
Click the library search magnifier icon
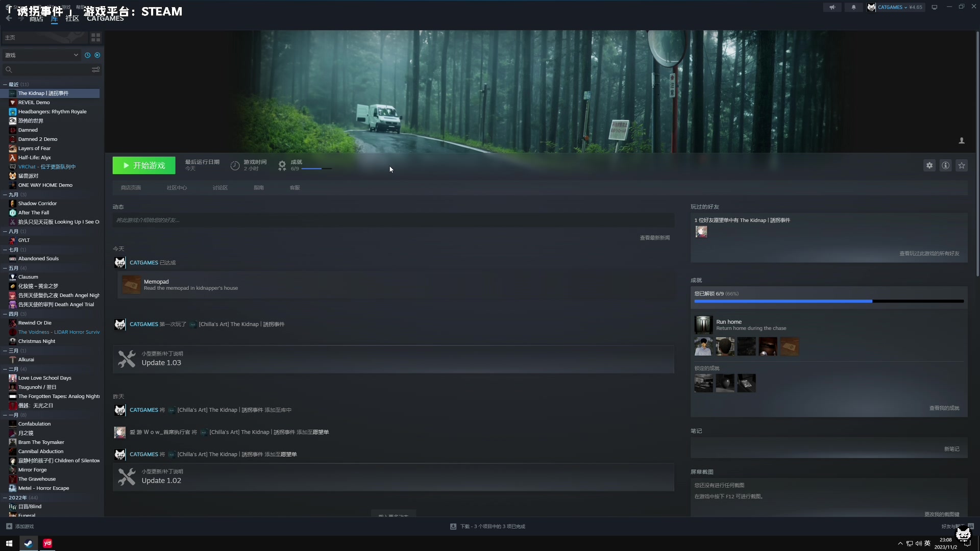click(x=9, y=69)
